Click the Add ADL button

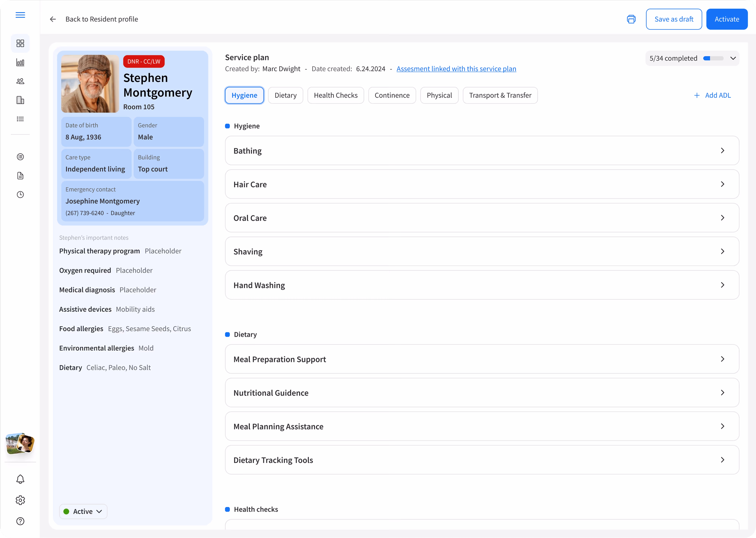(712, 95)
